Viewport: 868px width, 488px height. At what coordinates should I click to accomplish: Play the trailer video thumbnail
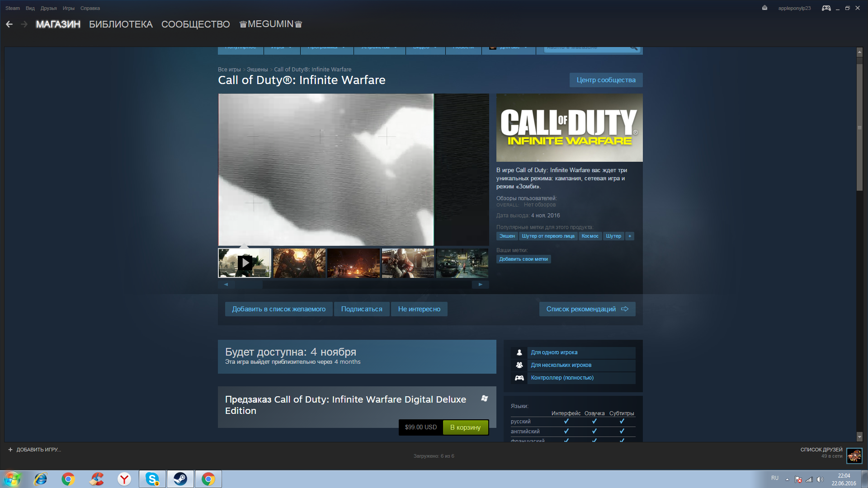click(x=245, y=263)
